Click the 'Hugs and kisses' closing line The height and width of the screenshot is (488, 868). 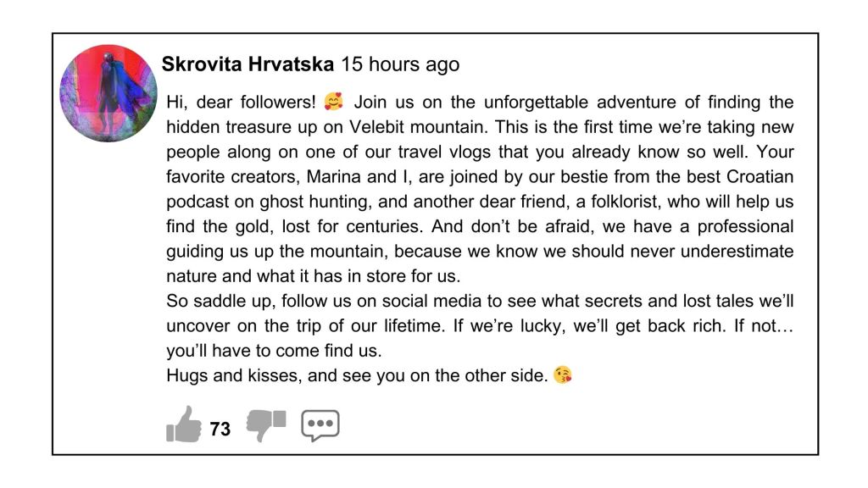(x=222, y=375)
